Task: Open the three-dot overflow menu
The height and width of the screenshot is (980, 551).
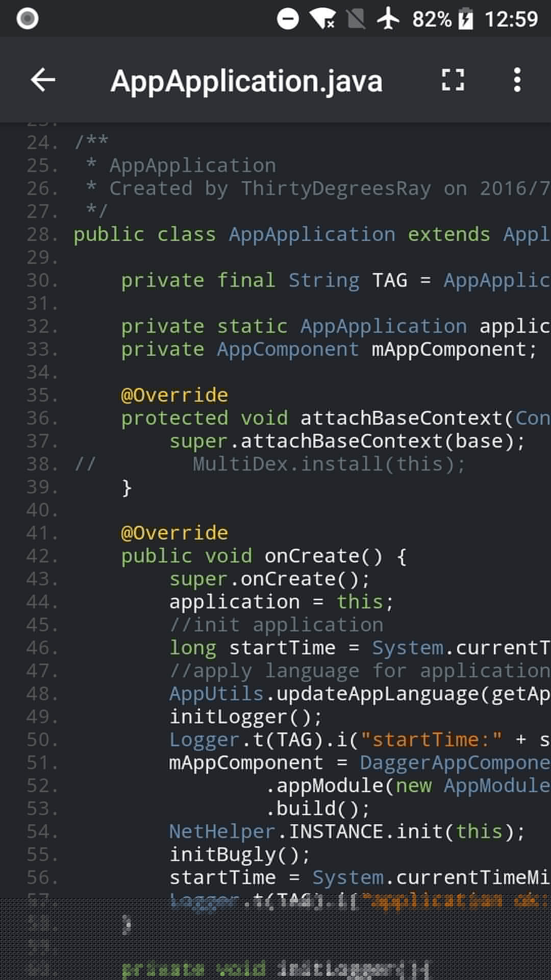Action: [x=517, y=80]
